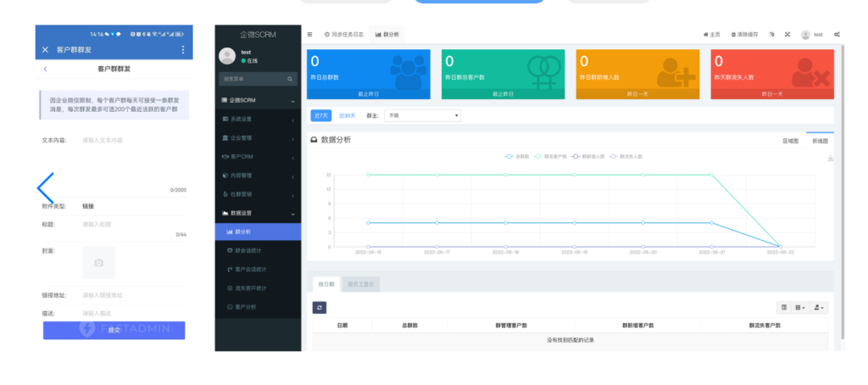Toggle 群总客户数 legend series in chart
868x385 pixels.
(x=550, y=157)
